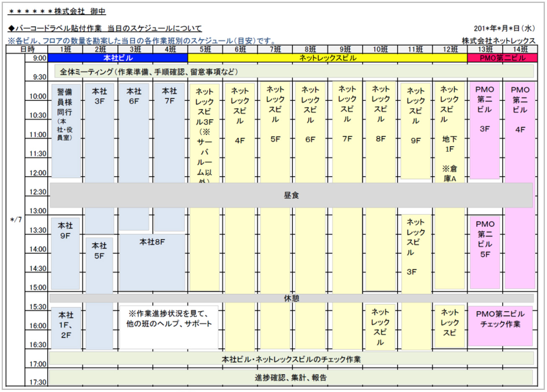
Task: Select the 10班 column header
Action: point(380,50)
